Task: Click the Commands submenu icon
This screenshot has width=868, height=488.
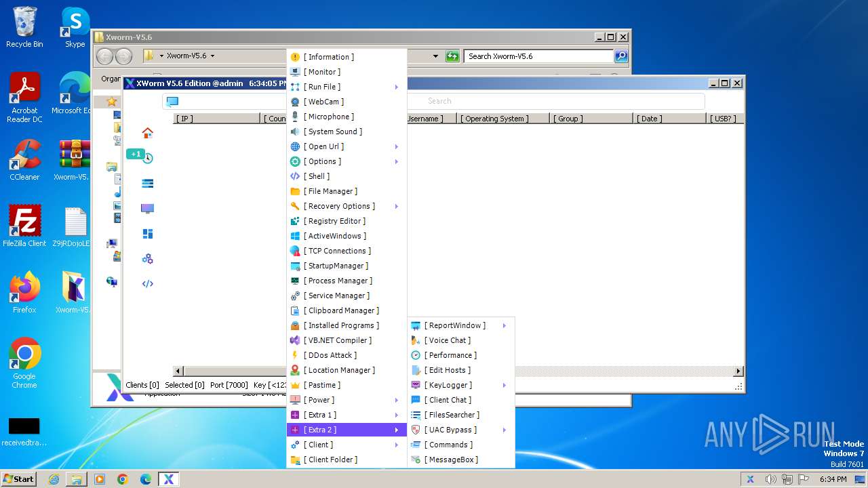Action: click(x=416, y=445)
